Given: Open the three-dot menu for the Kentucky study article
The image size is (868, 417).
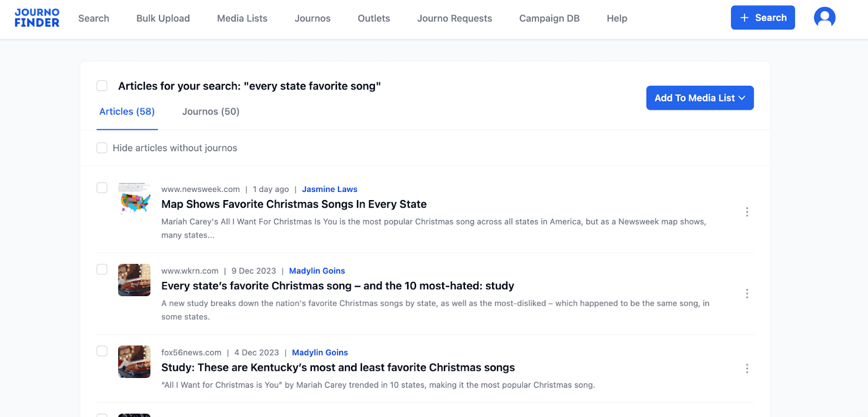Looking at the screenshot, I should pos(747,368).
